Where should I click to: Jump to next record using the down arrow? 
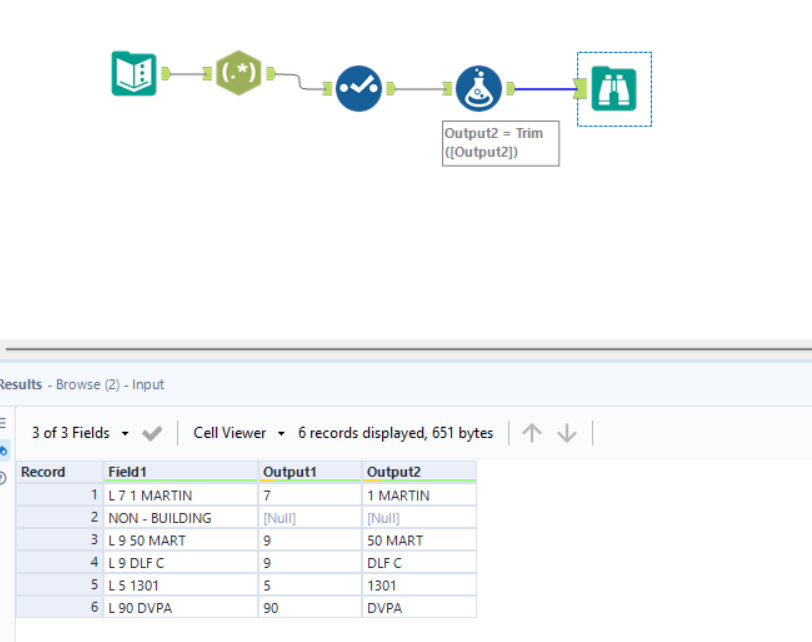(566, 433)
